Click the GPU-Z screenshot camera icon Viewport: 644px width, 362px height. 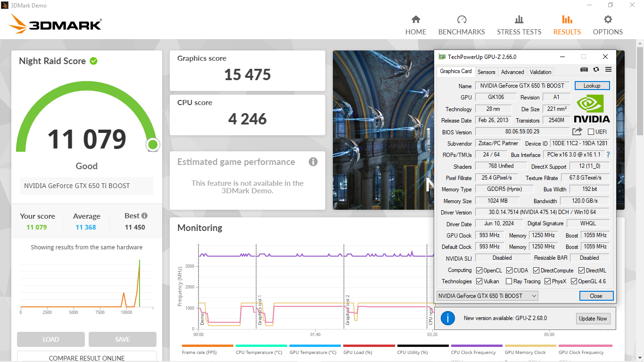click(x=584, y=69)
